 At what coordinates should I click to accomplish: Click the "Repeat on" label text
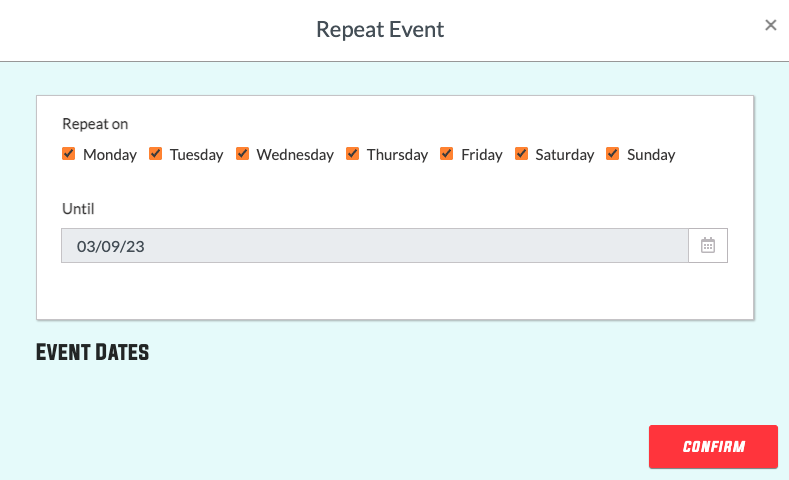(x=95, y=124)
